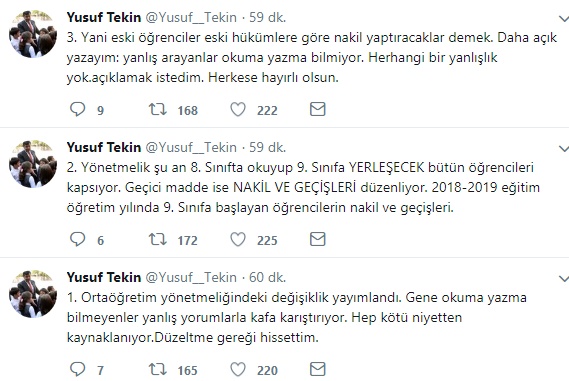Viewport: 569px width, 381px height.
Task: Like the tweet with 225 likes
Action: [238, 239]
